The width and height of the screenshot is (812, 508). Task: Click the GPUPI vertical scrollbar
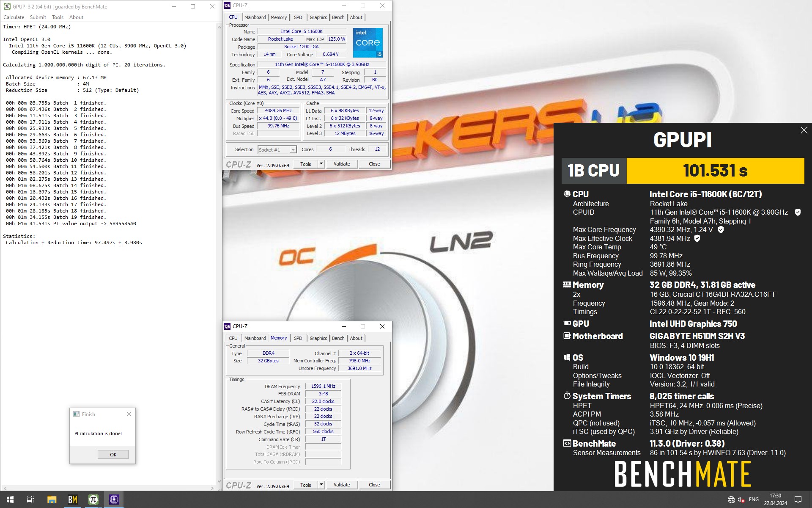[219, 254]
